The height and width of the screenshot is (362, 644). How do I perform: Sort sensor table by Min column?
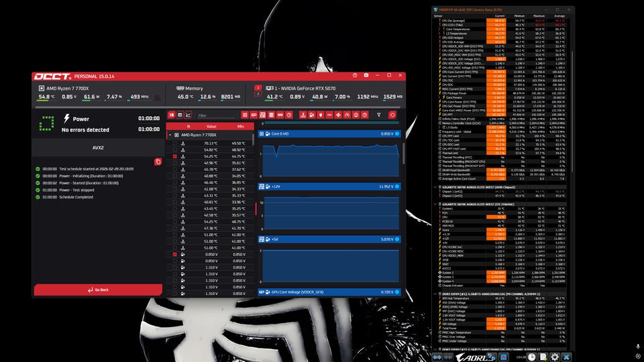click(241, 127)
